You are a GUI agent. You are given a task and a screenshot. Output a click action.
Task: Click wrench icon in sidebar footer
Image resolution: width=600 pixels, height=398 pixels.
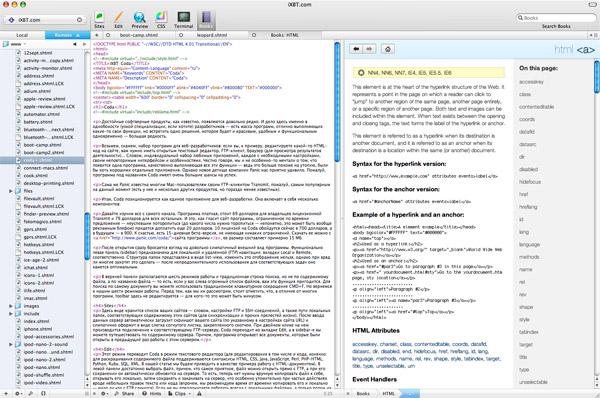(30, 393)
